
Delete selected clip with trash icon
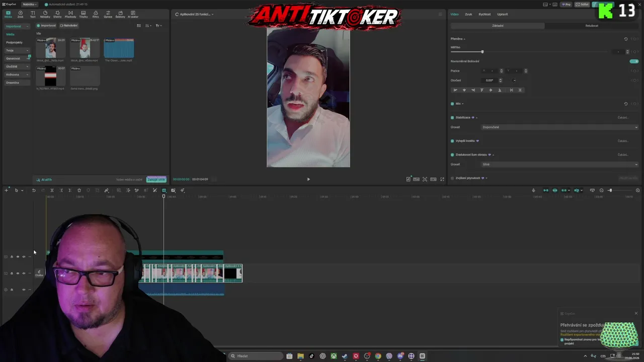coord(79,191)
